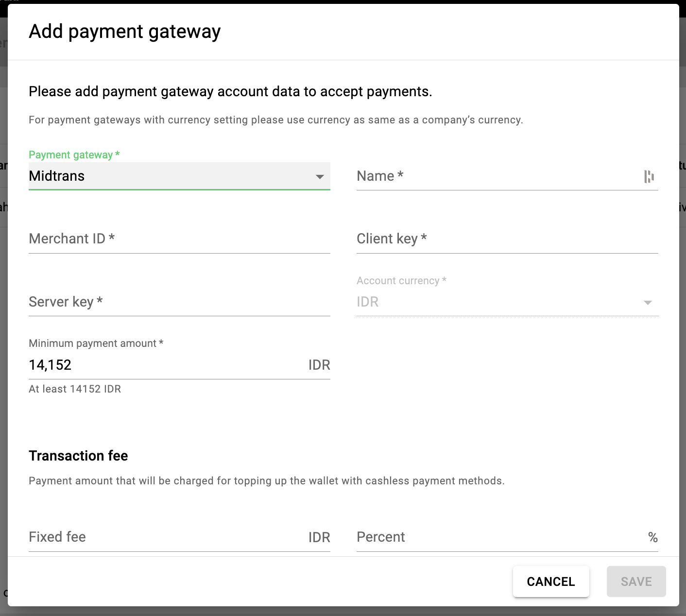The width and height of the screenshot is (686, 616).
Task: Select the Server key field
Action: point(179,302)
